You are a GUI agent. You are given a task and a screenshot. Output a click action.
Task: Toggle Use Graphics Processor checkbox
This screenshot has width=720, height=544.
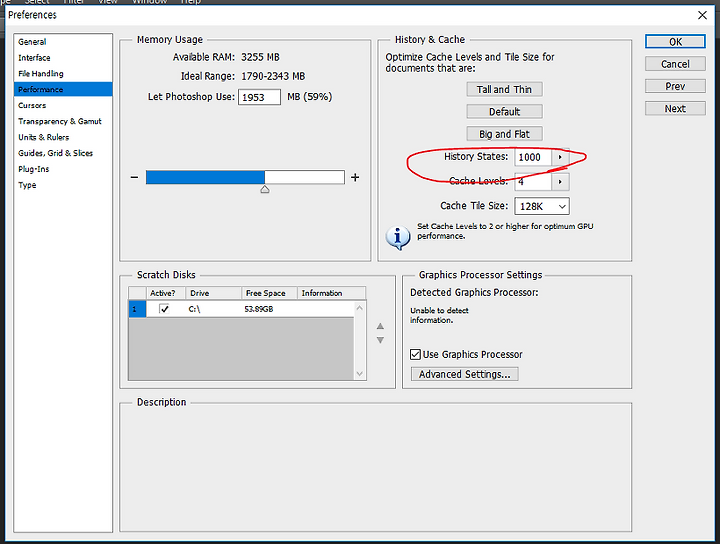(416, 354)
